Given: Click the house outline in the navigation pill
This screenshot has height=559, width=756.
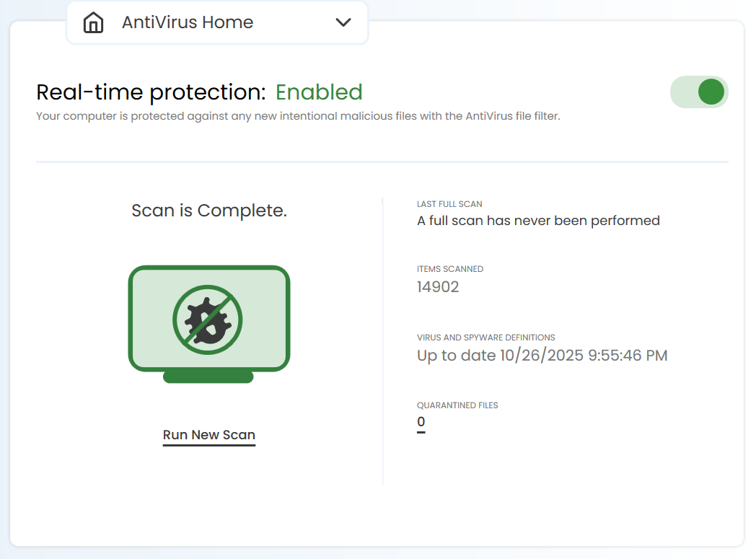Looking at the screenshot, I should [93, 22].
